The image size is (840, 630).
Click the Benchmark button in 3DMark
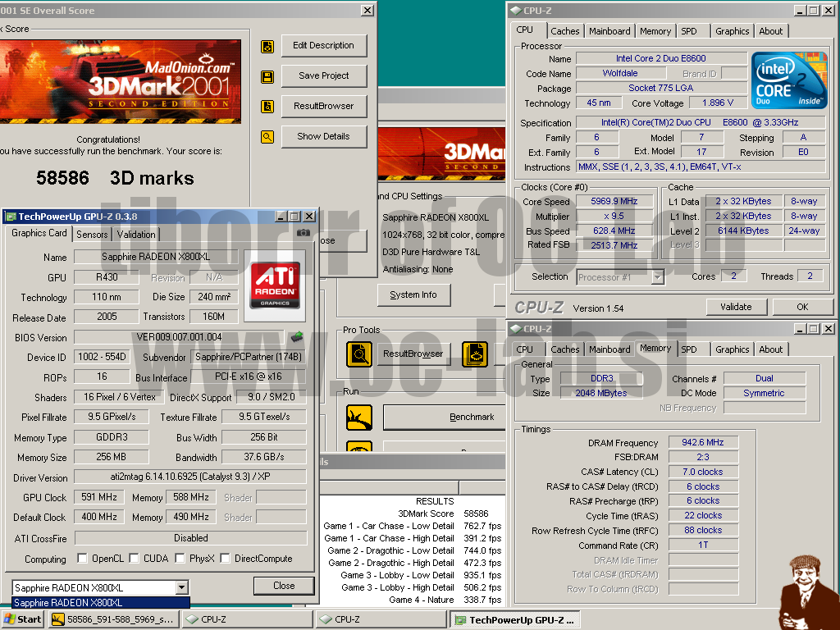445,418
